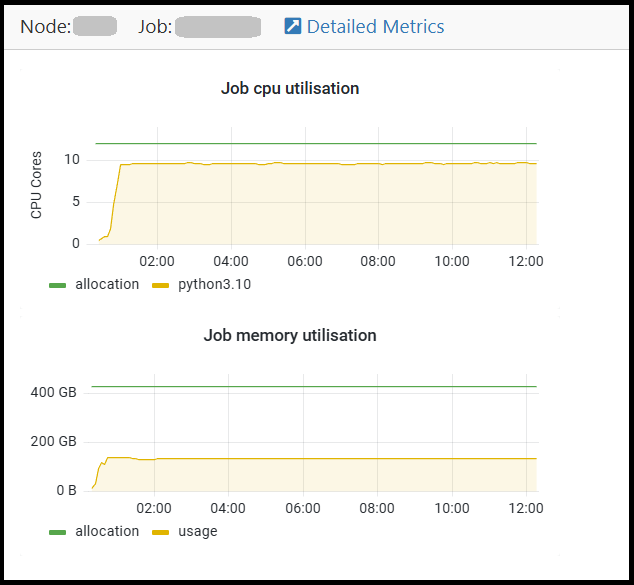The width and height of the screenshot is (634, 585).
Task: Click the Job memory utilisation chart title
Action: (290, 335)
